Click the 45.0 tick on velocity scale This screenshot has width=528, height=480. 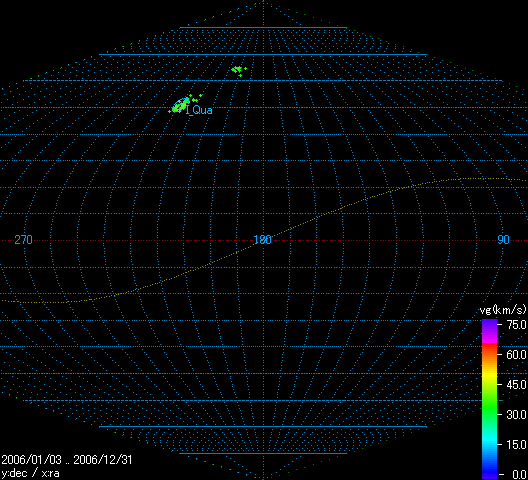pyautogui.click(x=516, y=384)
